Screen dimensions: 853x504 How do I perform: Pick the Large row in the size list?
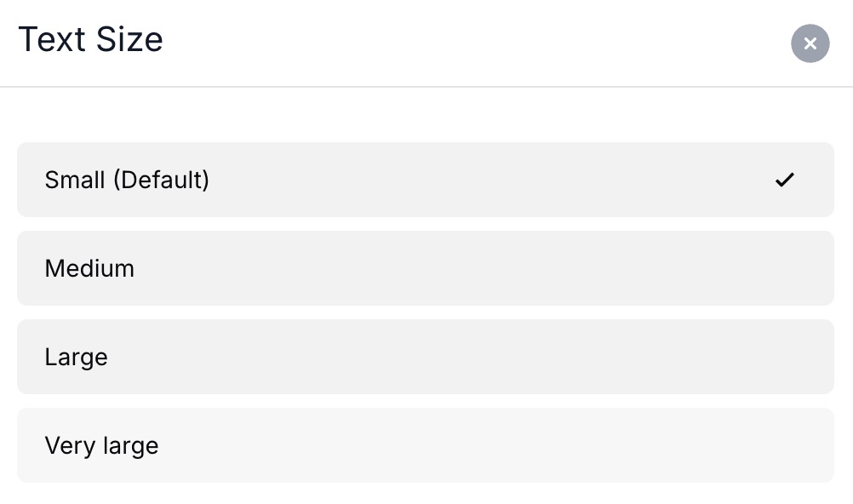tap(425, 357)
